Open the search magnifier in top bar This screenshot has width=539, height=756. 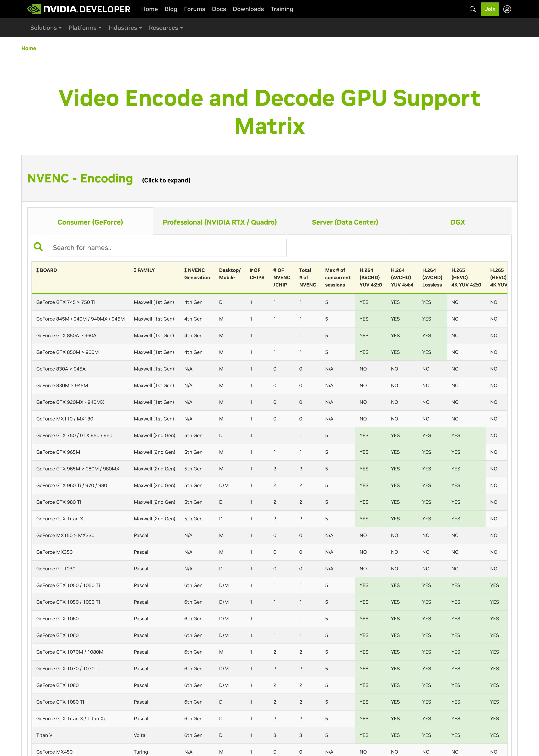473,9
